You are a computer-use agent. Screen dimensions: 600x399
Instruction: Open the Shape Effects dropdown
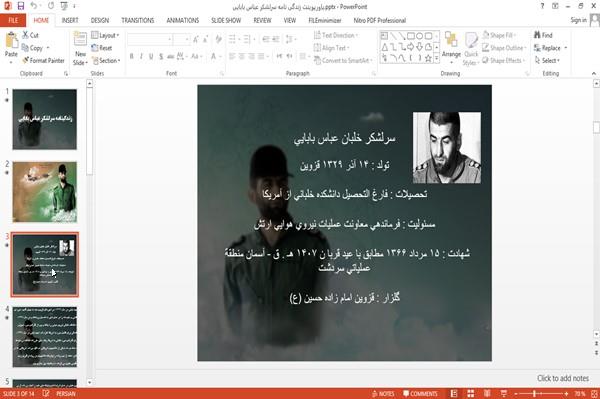504,60
